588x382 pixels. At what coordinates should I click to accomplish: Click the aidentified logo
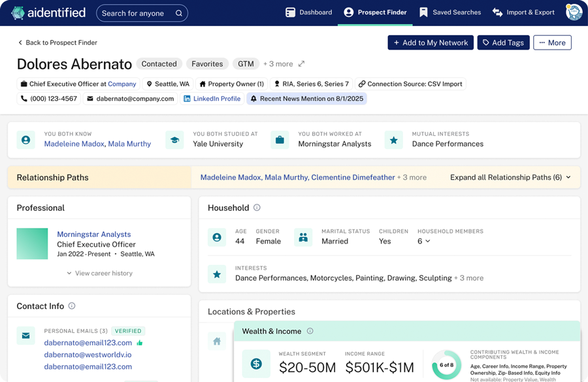[x=48, y=13]
